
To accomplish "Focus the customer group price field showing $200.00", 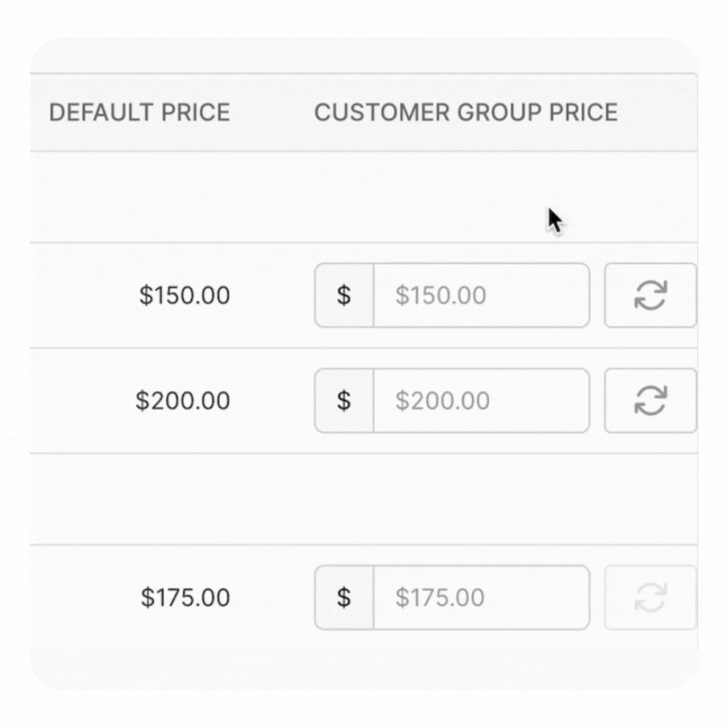I will click(481, 400).
